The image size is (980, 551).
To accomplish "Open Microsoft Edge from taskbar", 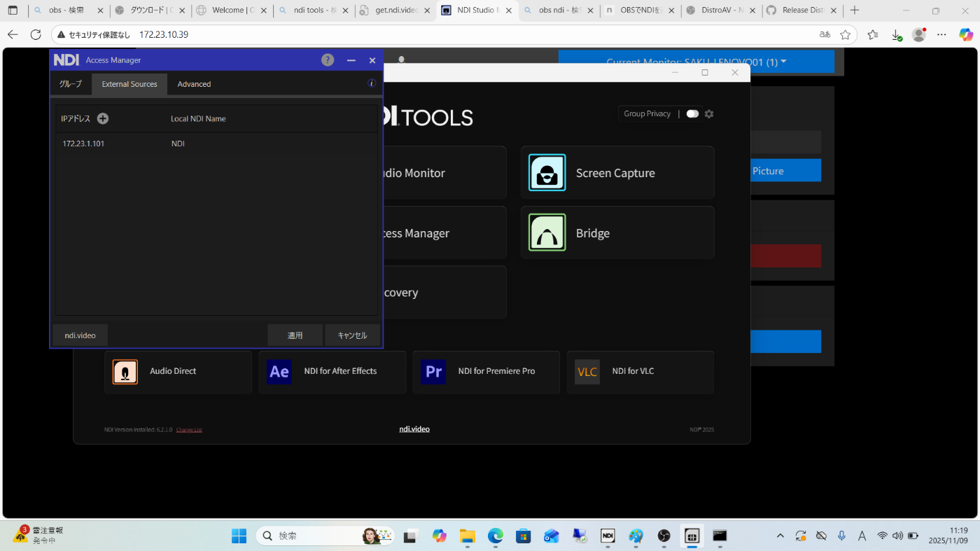I will pyautogui.click(x=496, y=536).
